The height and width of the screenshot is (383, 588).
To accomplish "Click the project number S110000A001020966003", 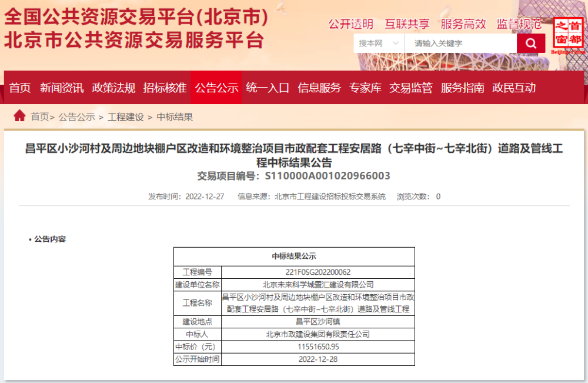I will (328, 176).
